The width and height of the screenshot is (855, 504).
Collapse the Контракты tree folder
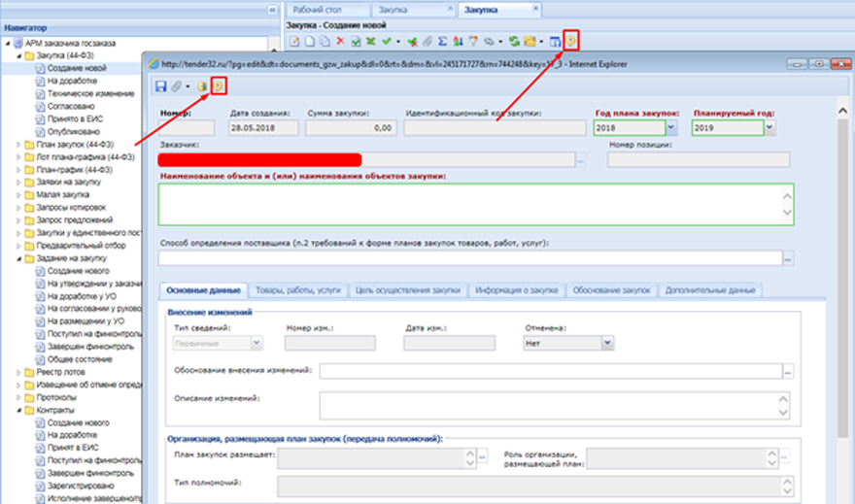pos(18,410)
